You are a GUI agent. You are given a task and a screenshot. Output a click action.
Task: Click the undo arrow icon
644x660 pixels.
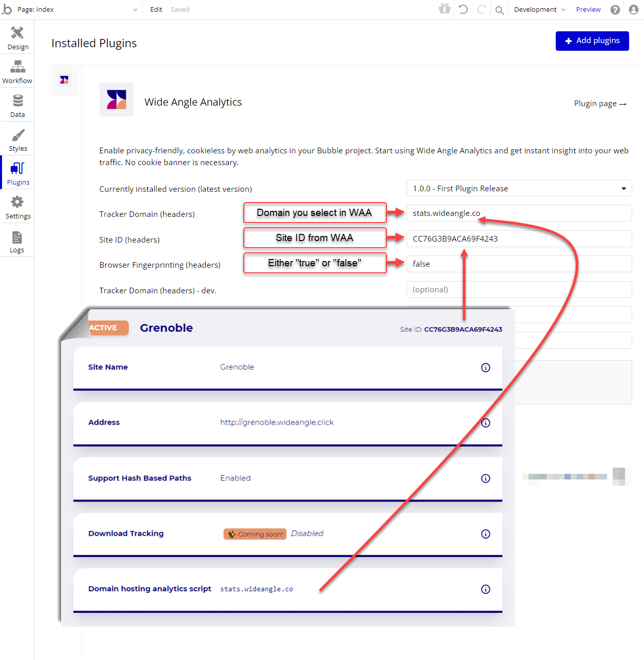click(463, 9)
